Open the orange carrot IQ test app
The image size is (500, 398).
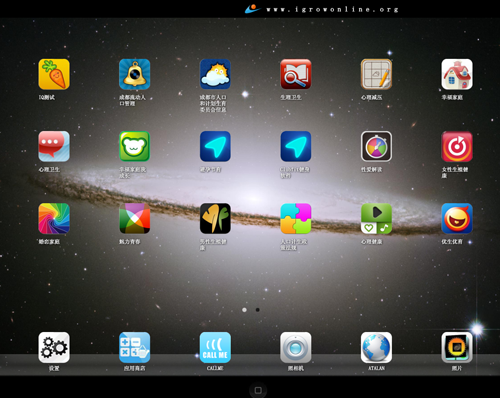coord(54,74)
